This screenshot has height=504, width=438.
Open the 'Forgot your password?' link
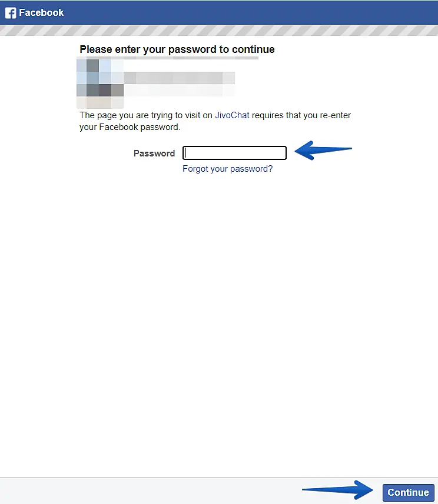click(227, 169)
